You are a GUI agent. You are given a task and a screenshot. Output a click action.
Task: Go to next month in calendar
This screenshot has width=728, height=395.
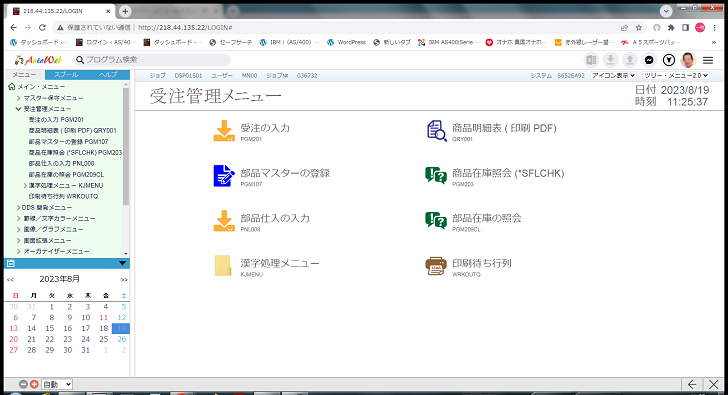124,279
